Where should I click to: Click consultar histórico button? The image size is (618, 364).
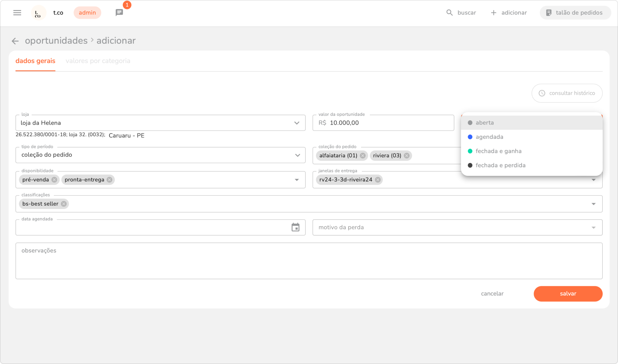(567, 93)
